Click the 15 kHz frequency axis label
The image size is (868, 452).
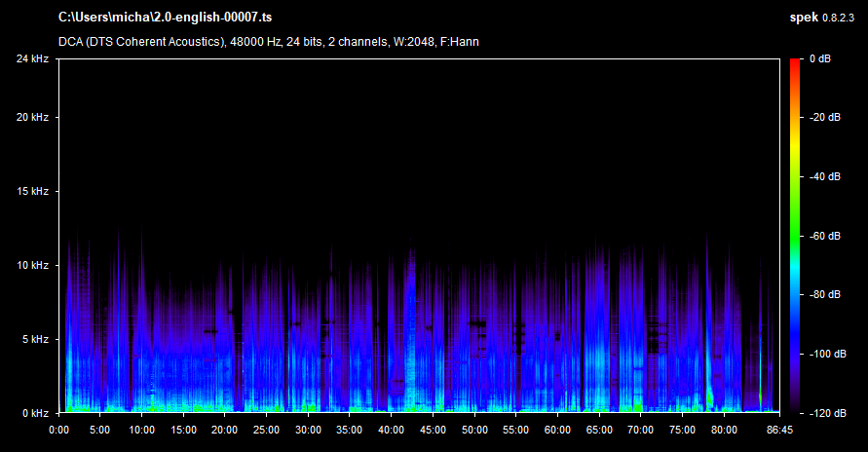pyautogui.click(x=31, y=191)
